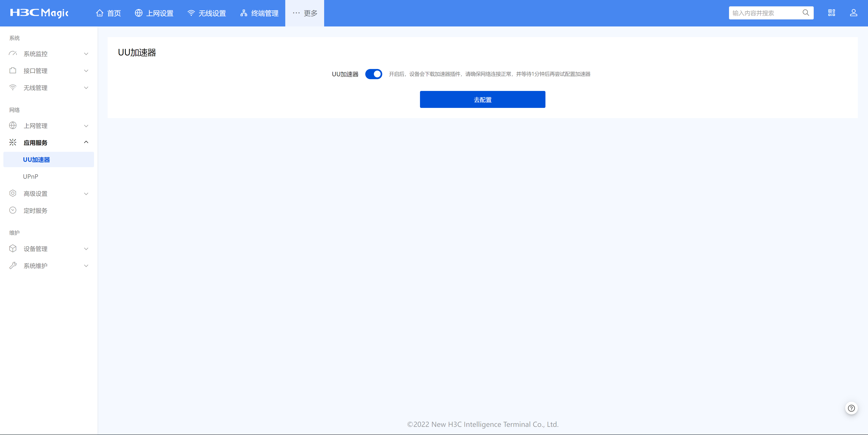Click the network icon beside 终端管理
Screen dimensions: 868x435
(244, 13)
